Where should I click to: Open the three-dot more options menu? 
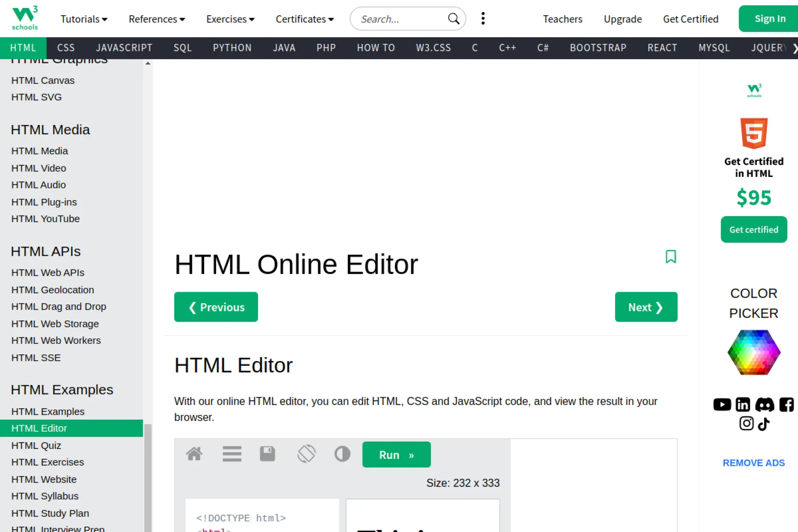coord(483,18)
